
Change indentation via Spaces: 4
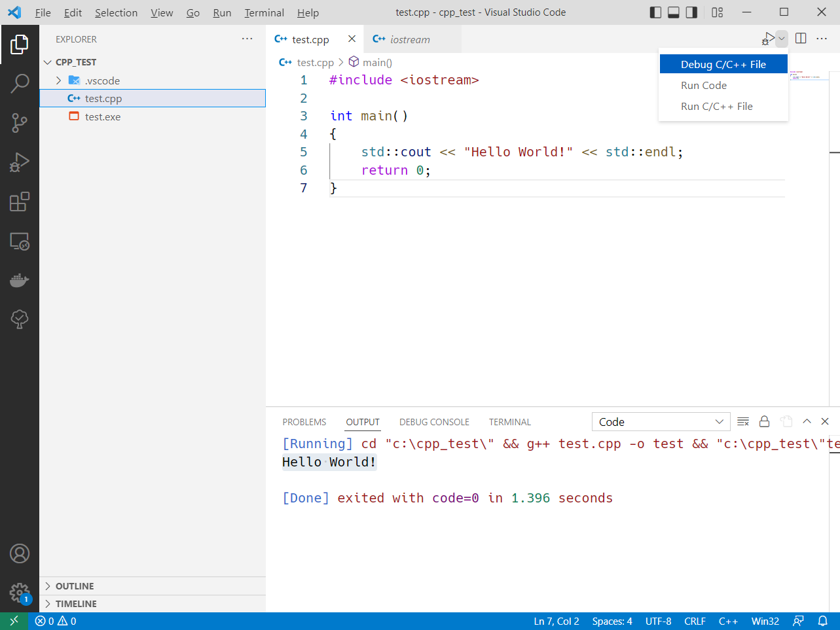[612, 621]
